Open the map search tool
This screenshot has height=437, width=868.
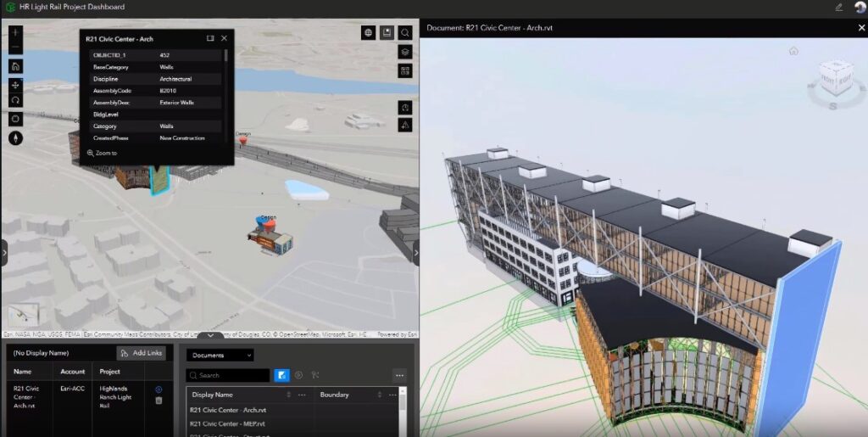click(x=405, y=33)
